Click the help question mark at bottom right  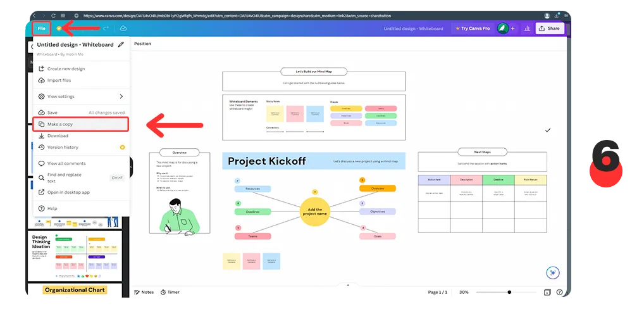point(559,292)
